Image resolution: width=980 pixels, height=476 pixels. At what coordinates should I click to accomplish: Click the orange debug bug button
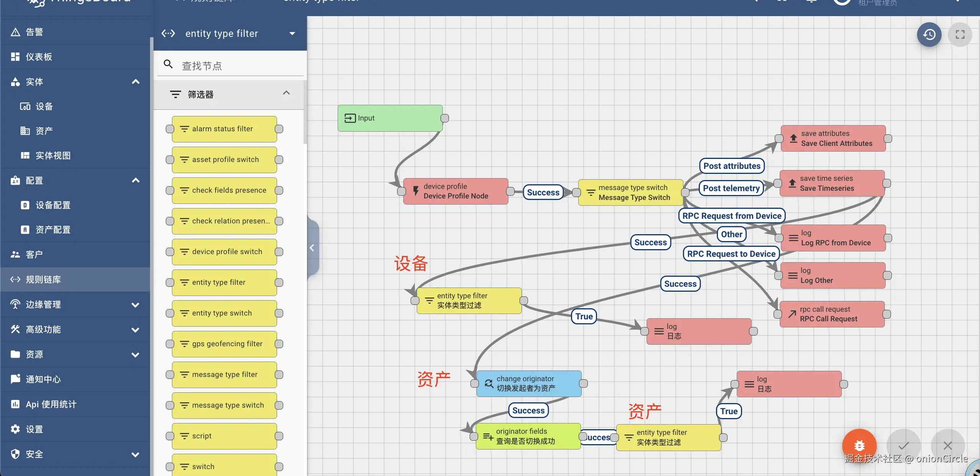click(859, 445)
